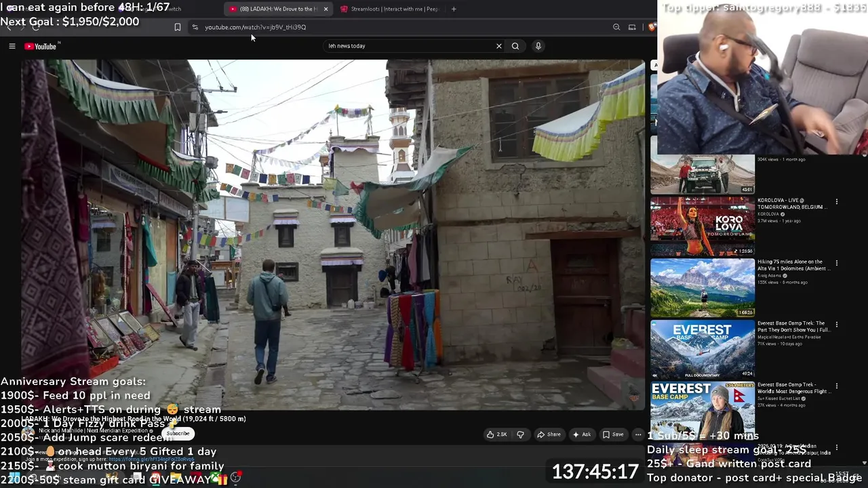868x488 pixels.
Task: Open the forms.gle signup link
Action: click(x=151, y=459)
